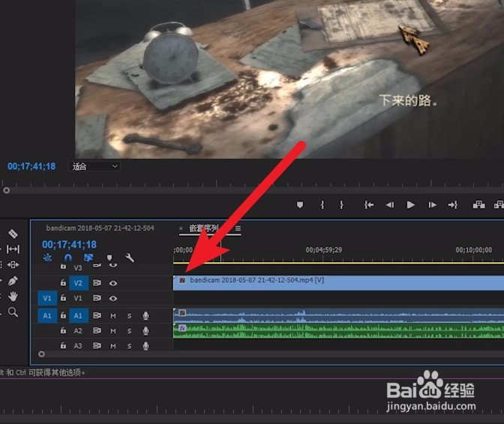Screen dimensions: 504x424
Task: Toggle Snap magnet in timeline header
Action: click(x=67, y=258)
